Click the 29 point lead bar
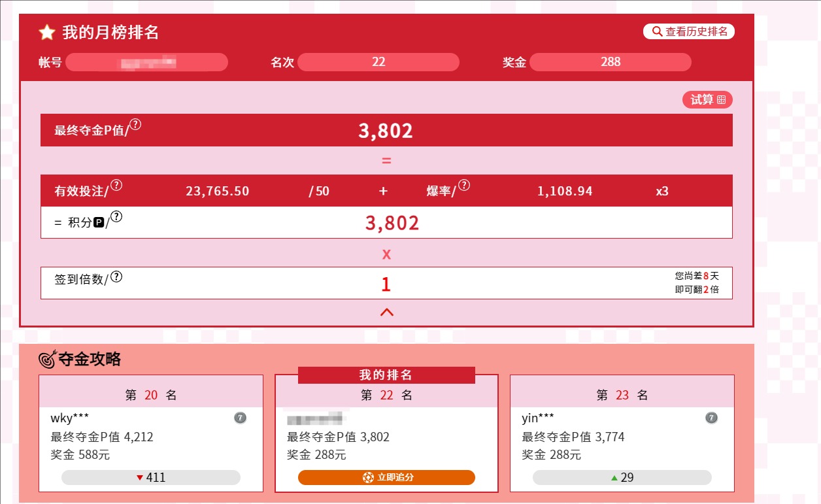The height and width of the screenshot is (504, 821). tap(622, 477)
